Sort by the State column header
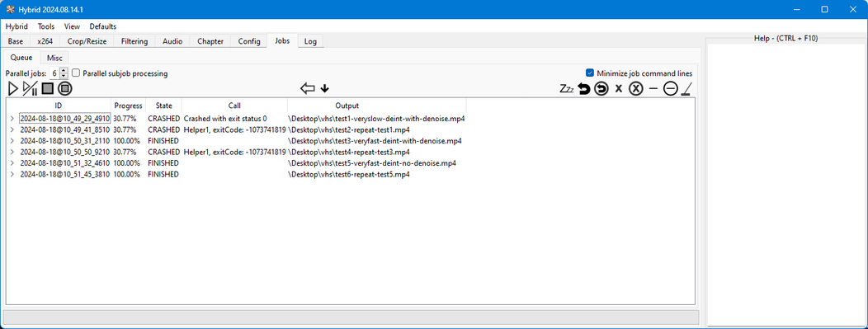868x329 pixels. point(164,105)
